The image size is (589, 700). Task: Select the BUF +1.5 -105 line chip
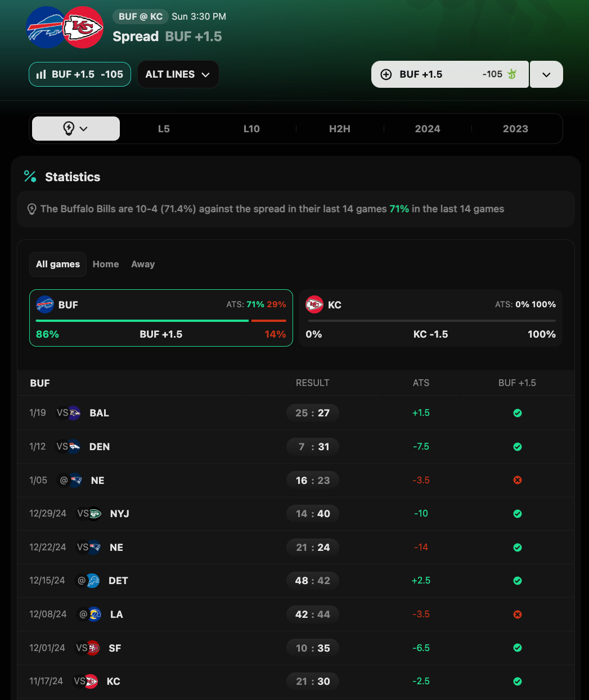point(80,74)
